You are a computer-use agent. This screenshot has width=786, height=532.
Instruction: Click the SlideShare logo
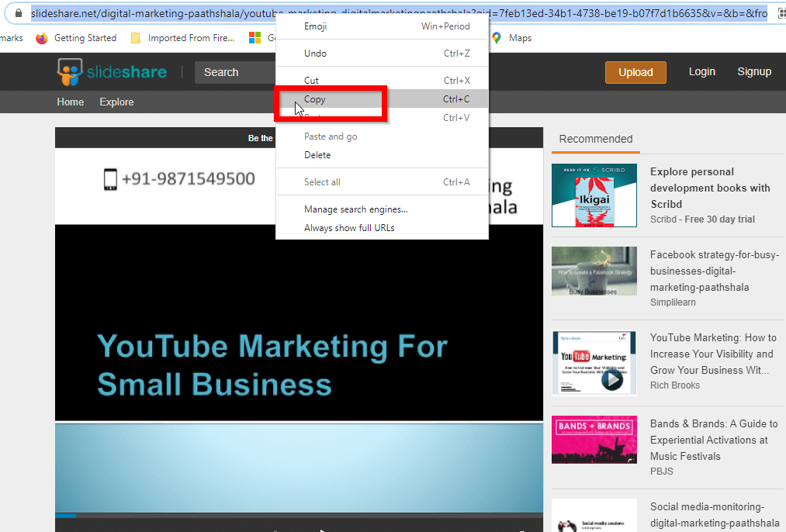[x=112, y=72]
